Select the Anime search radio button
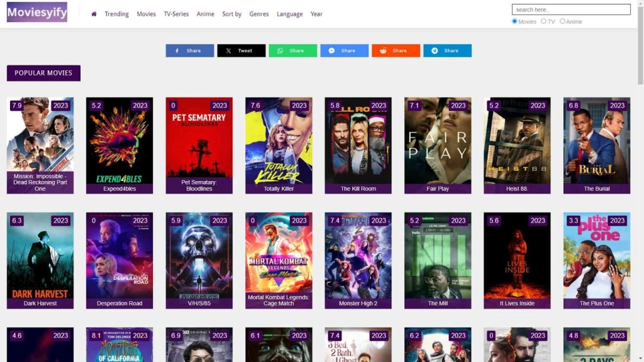This screenshot has width=644, height=362. click(x=562, y=21)
